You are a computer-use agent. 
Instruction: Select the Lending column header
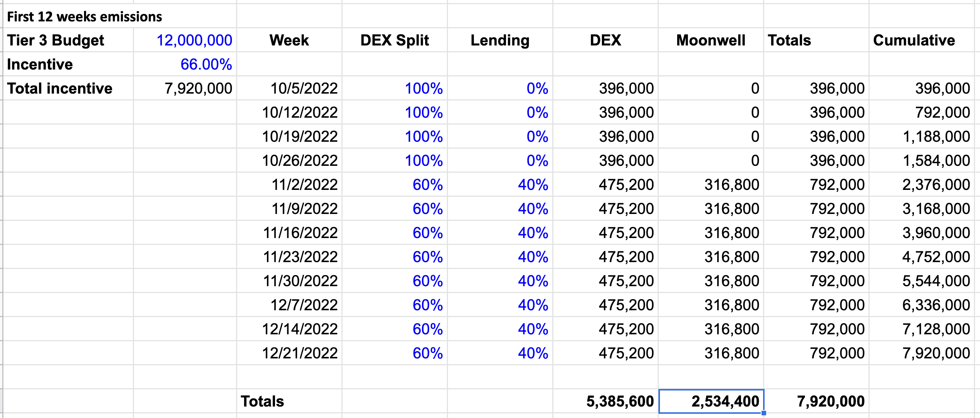click(x=500, y=40)
